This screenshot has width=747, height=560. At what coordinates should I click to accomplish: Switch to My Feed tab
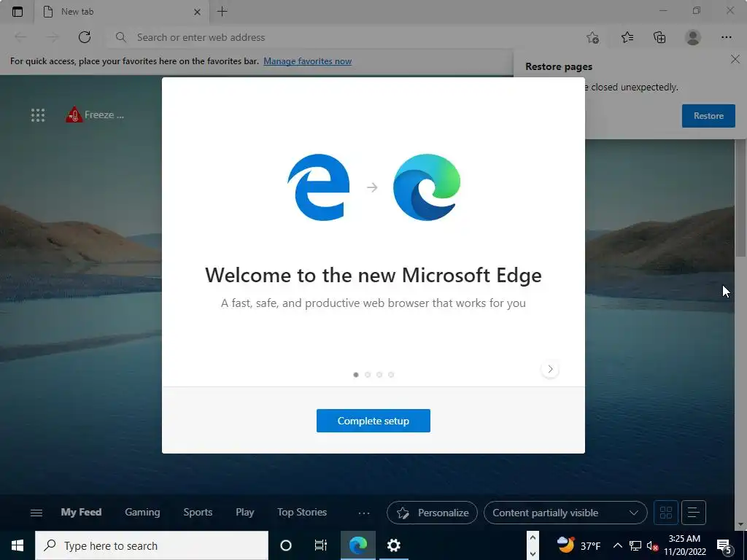point(81,513)
